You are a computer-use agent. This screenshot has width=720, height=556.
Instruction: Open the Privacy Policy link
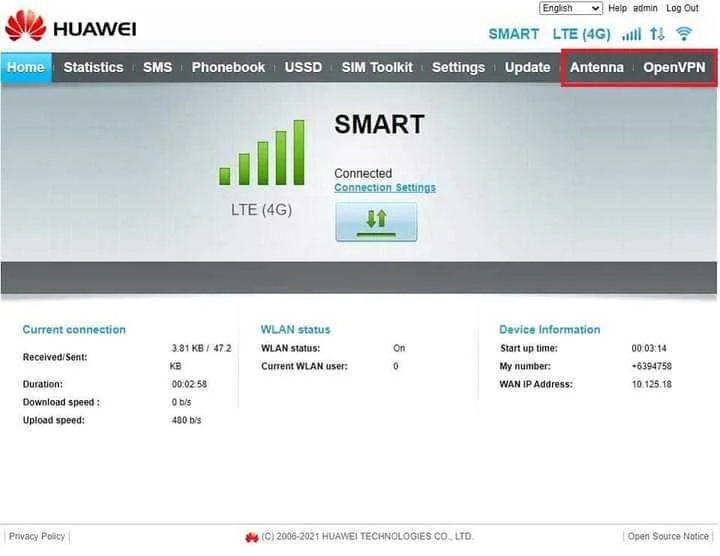37,536
